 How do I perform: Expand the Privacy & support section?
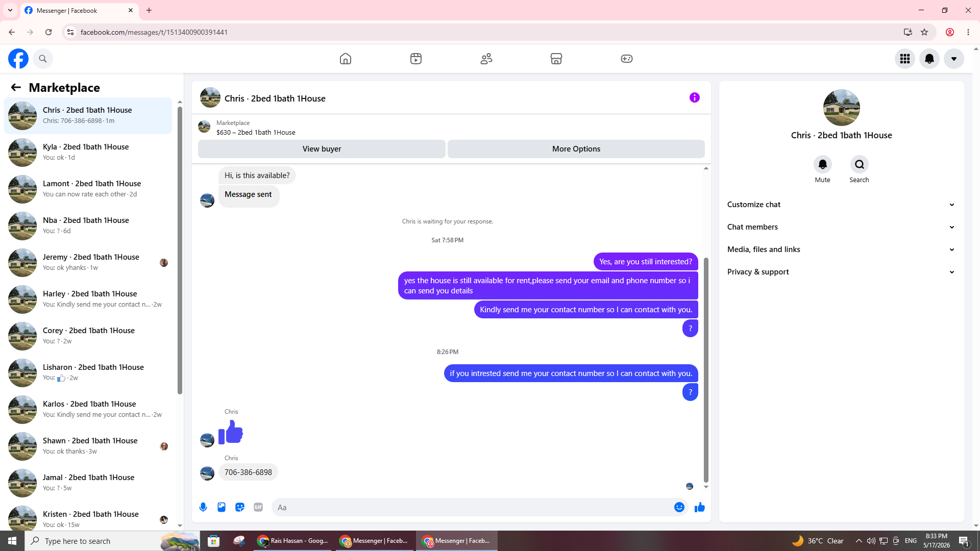[x=841, y=272]
